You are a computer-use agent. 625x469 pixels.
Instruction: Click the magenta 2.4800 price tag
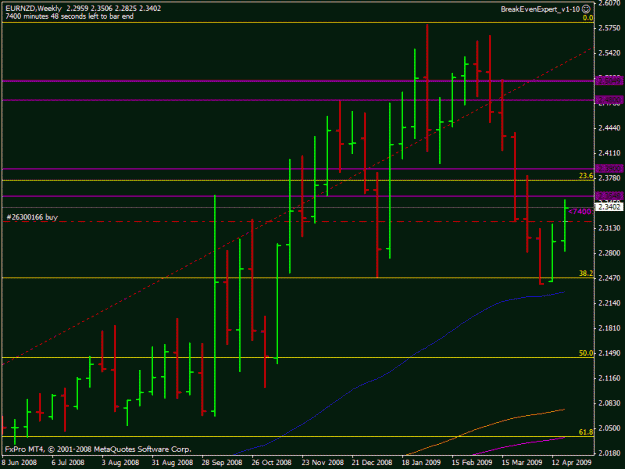(609, 100)
